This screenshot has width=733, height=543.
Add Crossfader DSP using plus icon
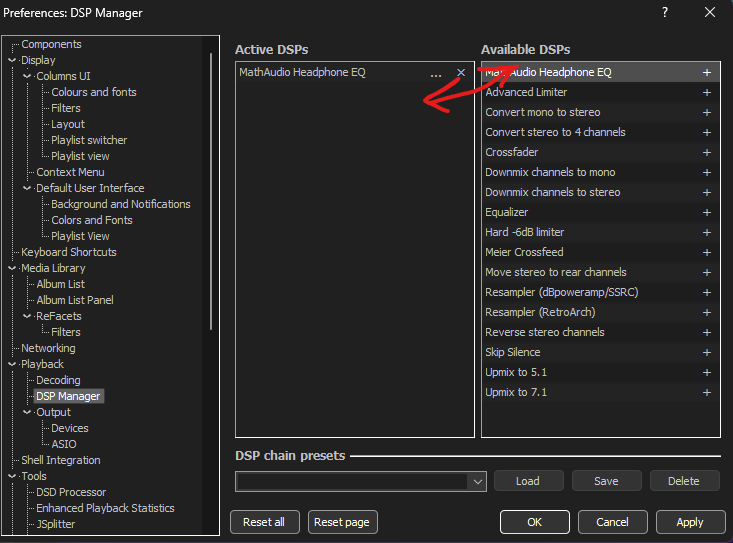[x=706, y=153]
